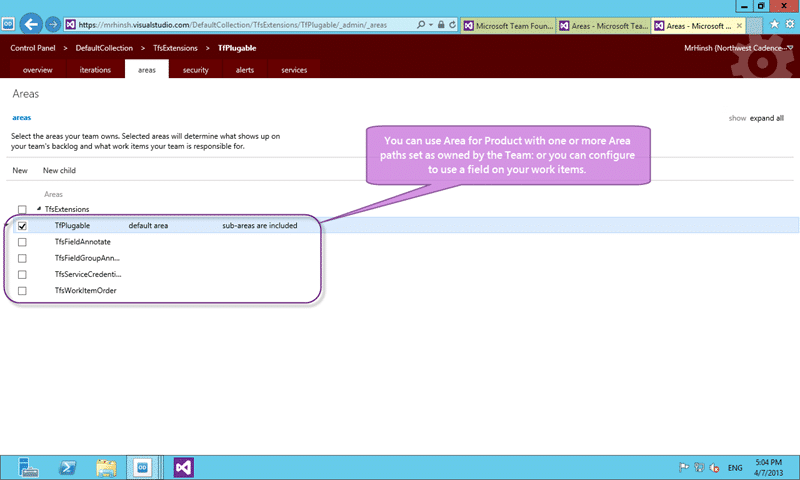Open Control Panel breadcrumb link
800x480 pixels.
pos(33,48)
